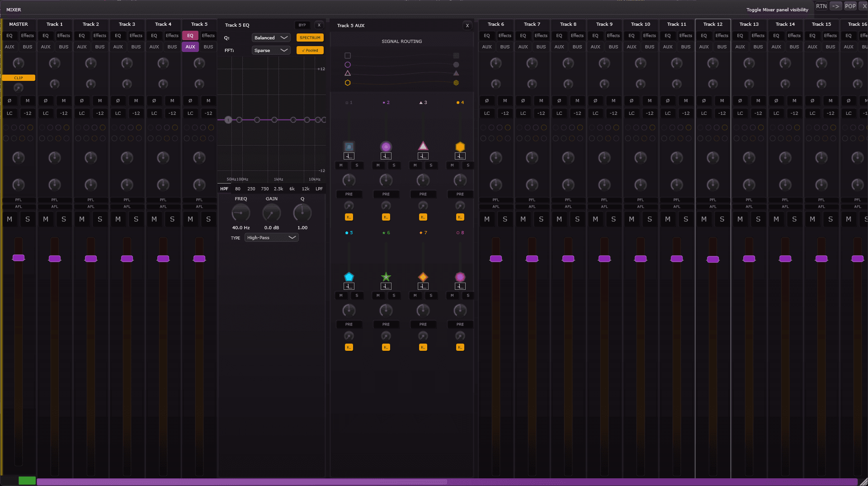
Task: Click the triangle AUX 3 send icon
Action: pyautogui.click(x=423, y=146)
